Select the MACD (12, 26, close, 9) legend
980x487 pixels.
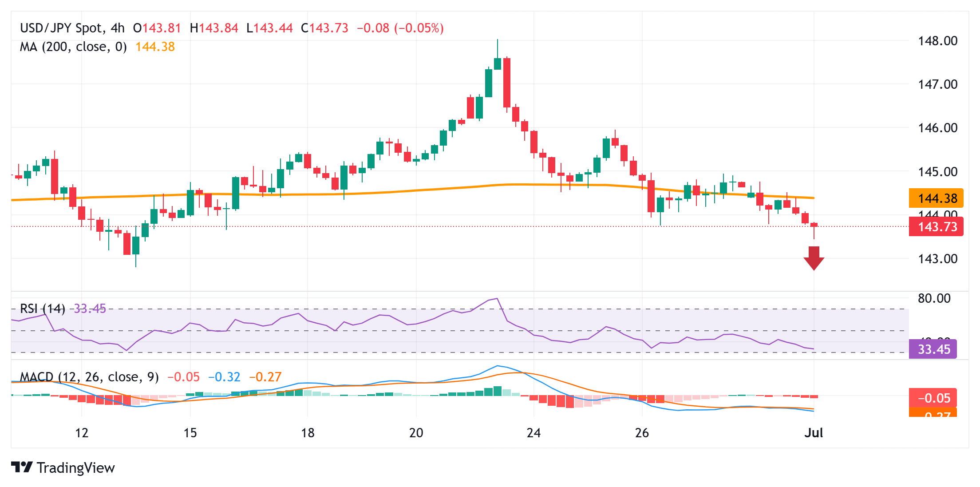(x=89, y=377)
